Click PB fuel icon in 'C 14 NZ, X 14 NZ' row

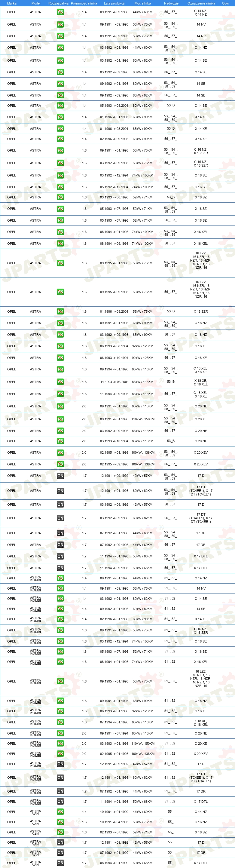click(x=60, y=12)
